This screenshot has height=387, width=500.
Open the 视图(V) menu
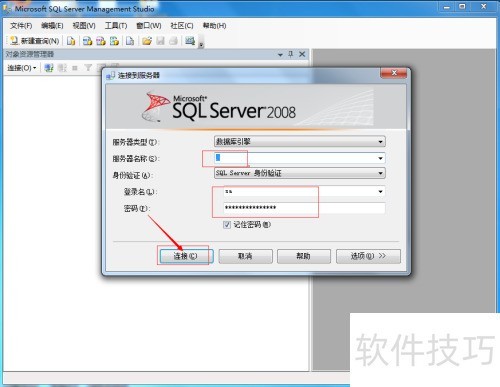[84, 26]
